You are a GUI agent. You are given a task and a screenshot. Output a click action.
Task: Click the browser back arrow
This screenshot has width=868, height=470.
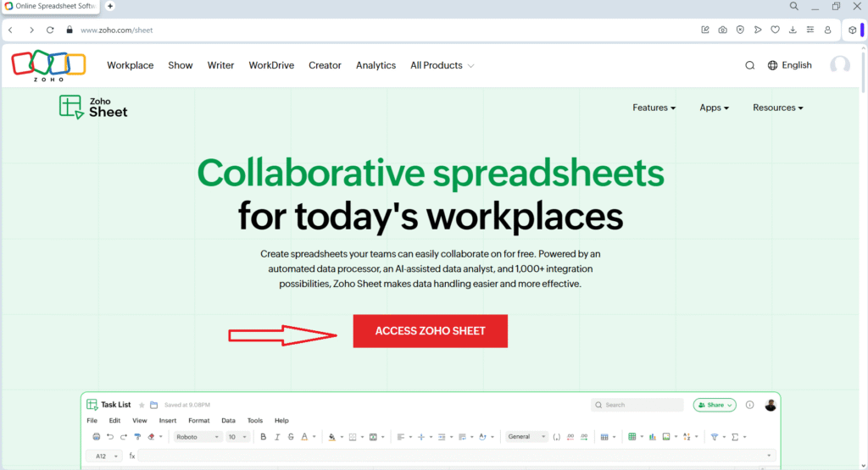pyautogui.click(x=10, y=30)
